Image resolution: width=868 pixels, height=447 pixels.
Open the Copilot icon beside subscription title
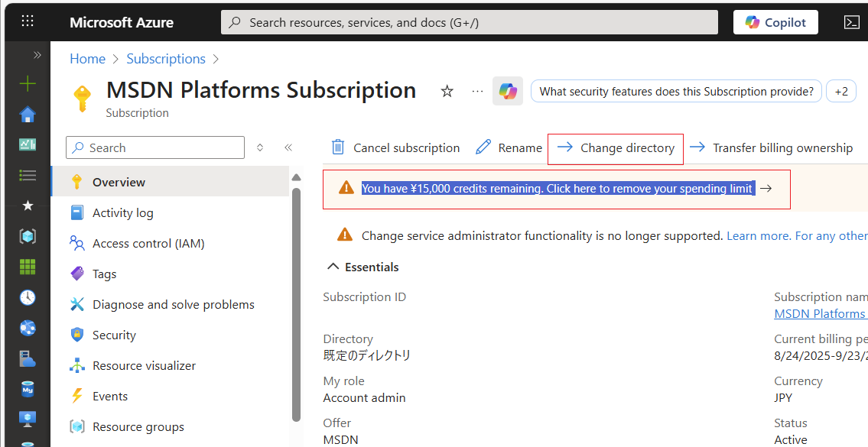(508, 91)
